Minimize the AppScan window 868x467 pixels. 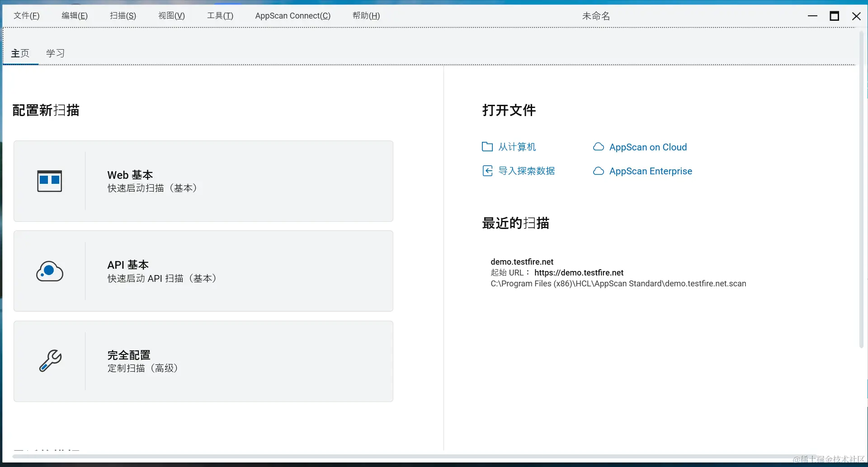click(812, 16)
